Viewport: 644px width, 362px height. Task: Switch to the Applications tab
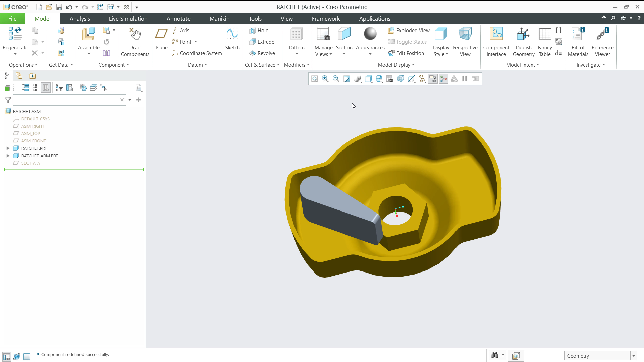pyautogui.click(x=375, y=19)
